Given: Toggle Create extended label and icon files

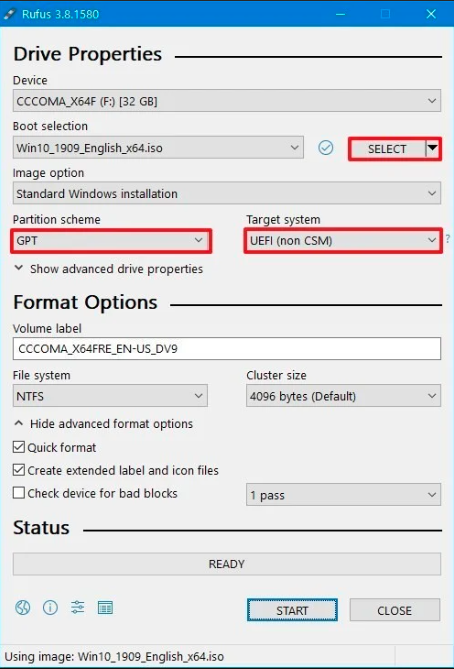Looking at the screenshot, I should pos(19,470).
